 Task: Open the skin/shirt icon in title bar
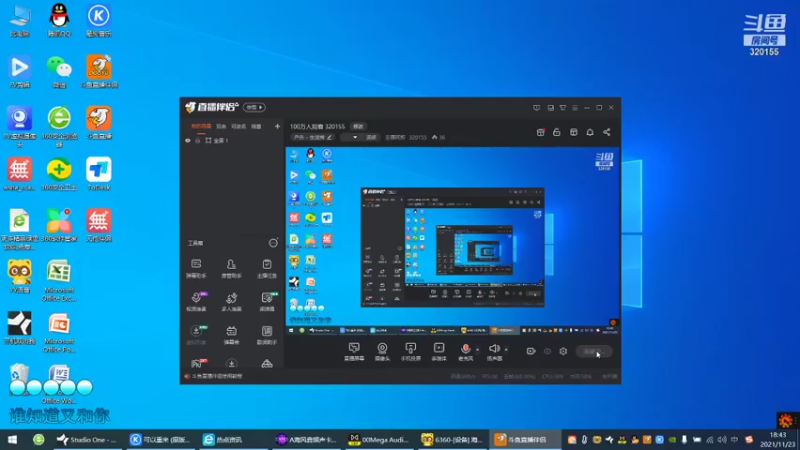tap(563, 108)
